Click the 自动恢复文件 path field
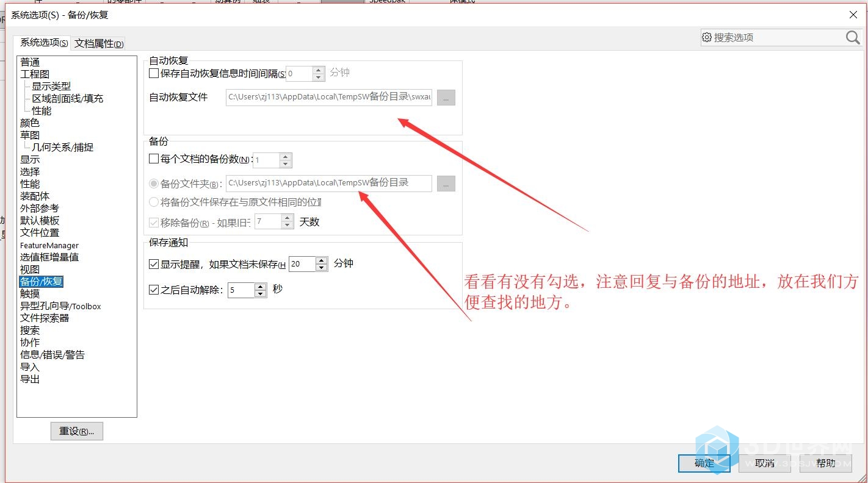The image size is (868, 483). coord(329,97)
